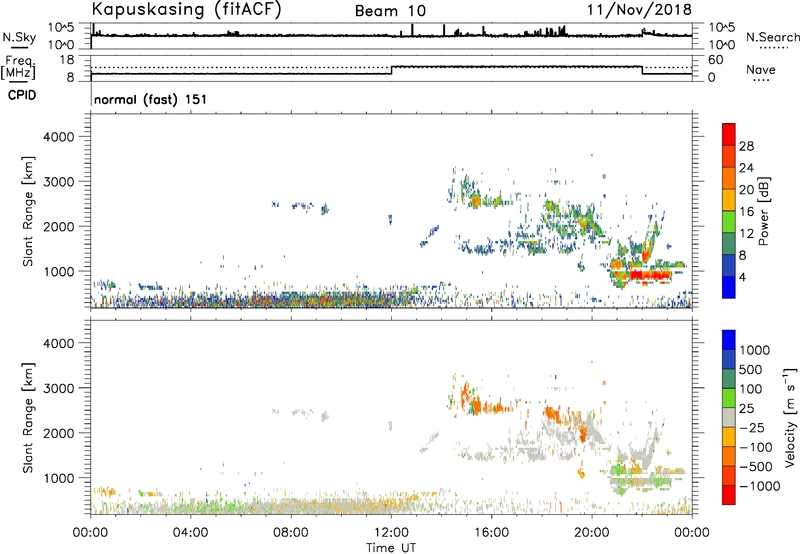This screenshot has height=554, width=800.
Task: Click the orange negative-velocity patch near 2500 km at 15:30
Action: pyautogui.click(x=477, y=405)
